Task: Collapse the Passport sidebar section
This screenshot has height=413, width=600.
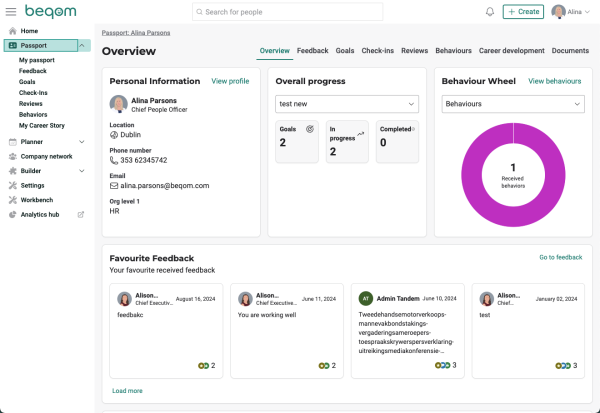Action: (x=80, y=46)
